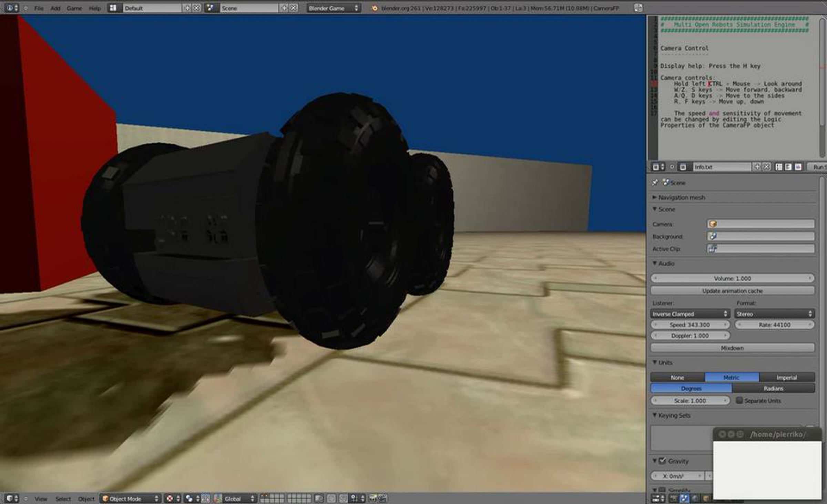Click the pin icon beside the Scene breadcrumb
Image resolution: width=827 pixels, height=504 pixels.
[655, 183]
